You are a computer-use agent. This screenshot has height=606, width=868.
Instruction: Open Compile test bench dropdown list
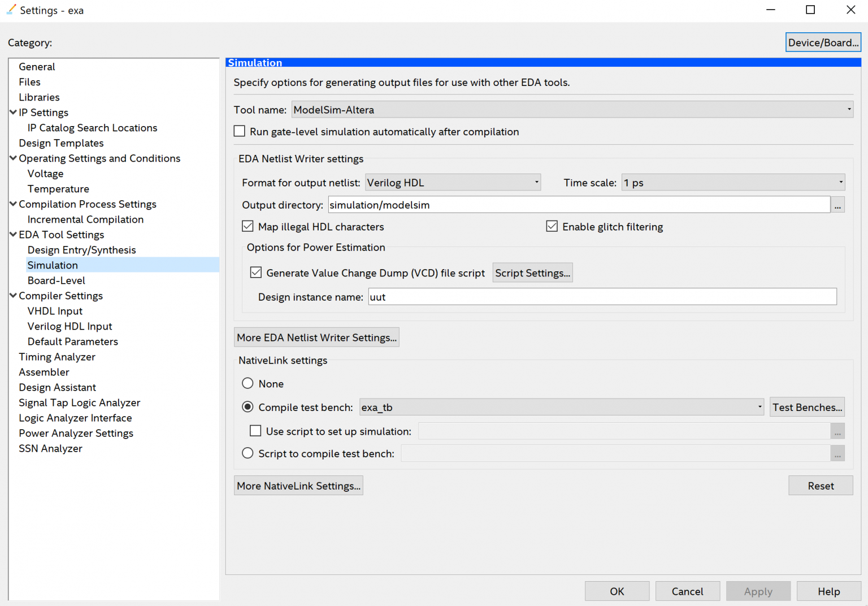pos(562,408)
